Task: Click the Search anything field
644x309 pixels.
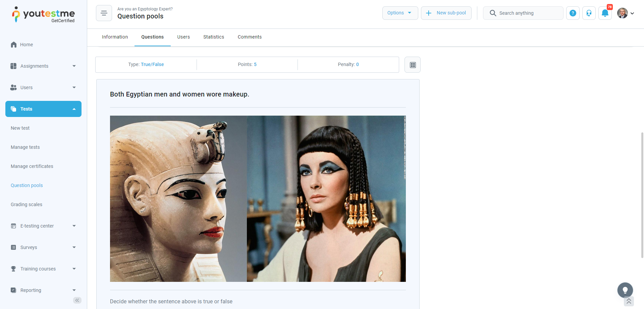Action: pyautogui.click(x=523, y=13)
